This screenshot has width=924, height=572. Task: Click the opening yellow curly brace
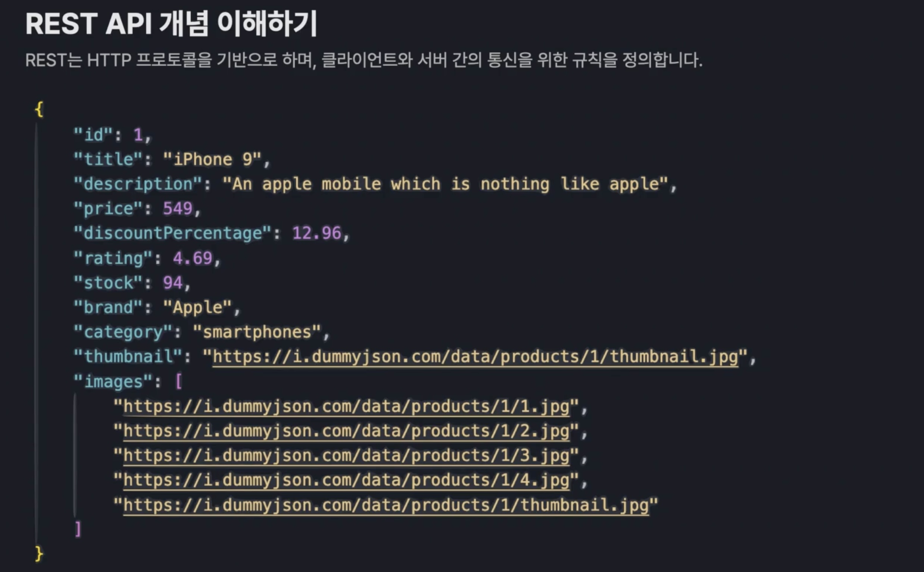(x=39, y=109)
